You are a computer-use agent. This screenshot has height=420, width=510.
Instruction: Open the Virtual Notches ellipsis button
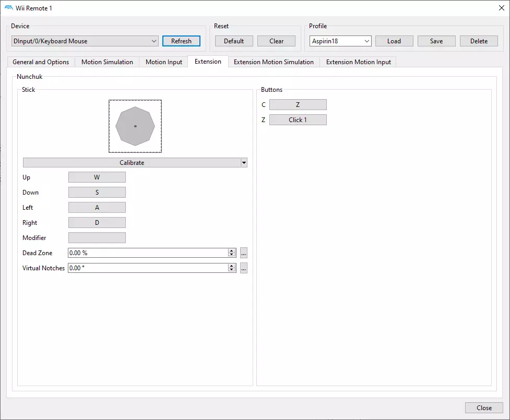(x=243, y=268)
